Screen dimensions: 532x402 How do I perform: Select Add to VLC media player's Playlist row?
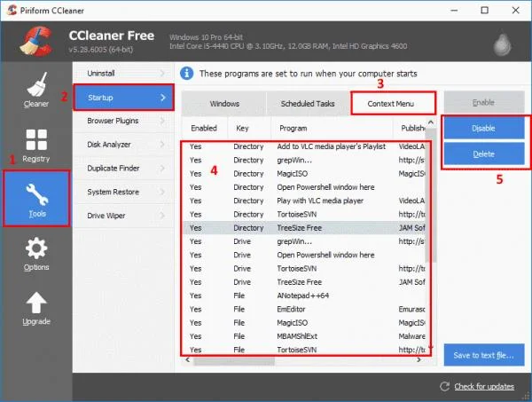pyautogui.click(x=304, y=146)
